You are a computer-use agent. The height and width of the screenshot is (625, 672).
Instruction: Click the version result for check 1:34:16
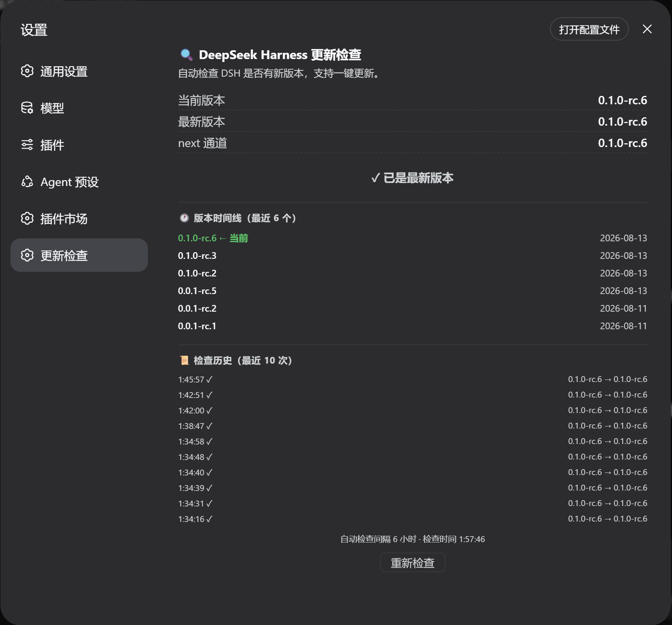[x=607, y=519]
